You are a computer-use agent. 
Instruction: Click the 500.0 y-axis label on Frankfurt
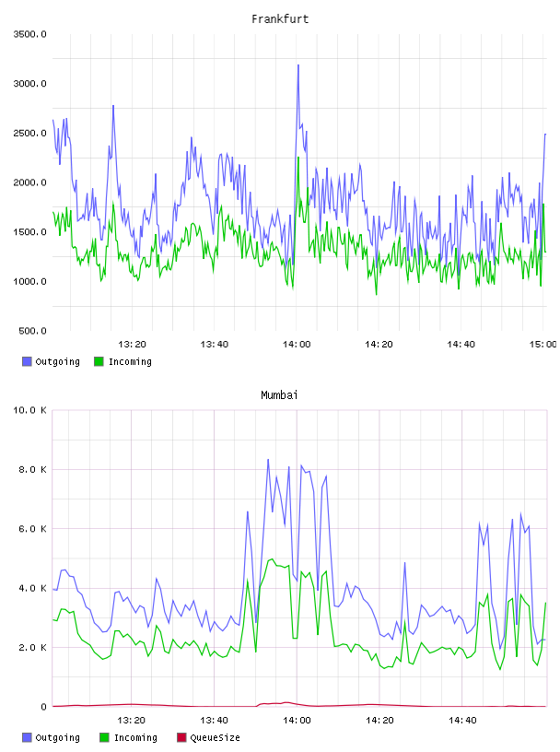pos(32,331)
